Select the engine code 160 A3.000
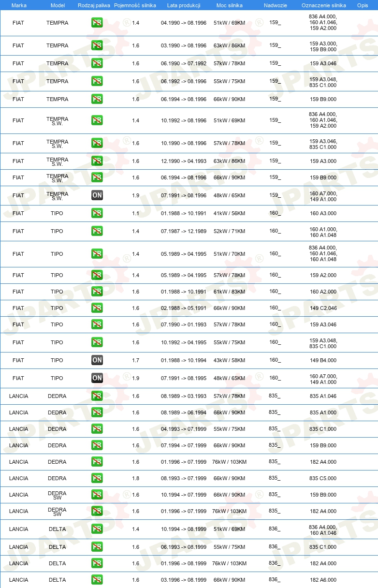The height and width of the screenshot is (588, 378). 323,213
